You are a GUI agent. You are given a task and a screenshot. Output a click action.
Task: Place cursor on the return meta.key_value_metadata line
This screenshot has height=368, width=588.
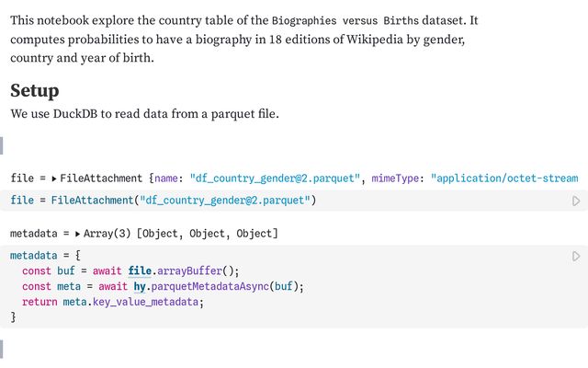click(x=112, y=302)
